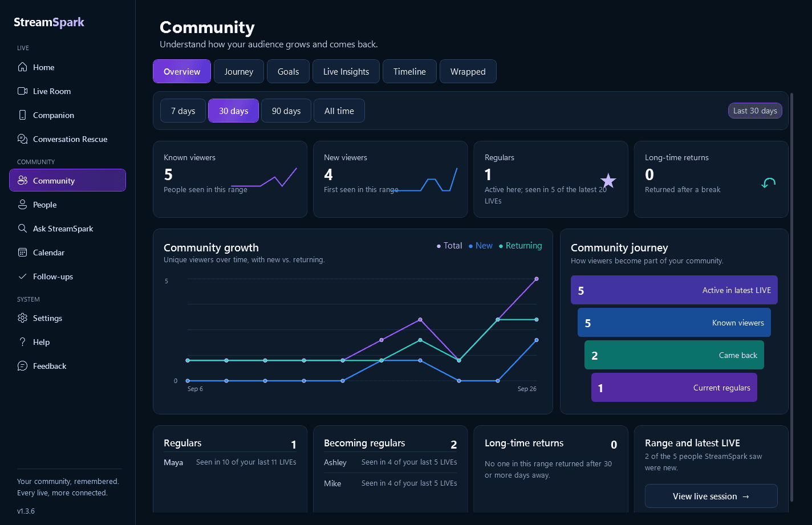The height and width of the screenshot is (525, 812).
Task: Click the Came back funnel bar
Action: click(674, 355)
